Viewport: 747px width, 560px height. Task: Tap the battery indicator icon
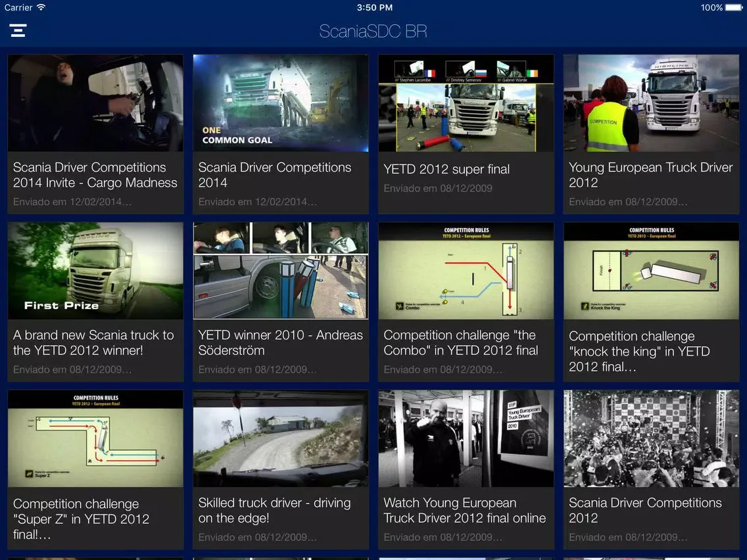[733, 7]
